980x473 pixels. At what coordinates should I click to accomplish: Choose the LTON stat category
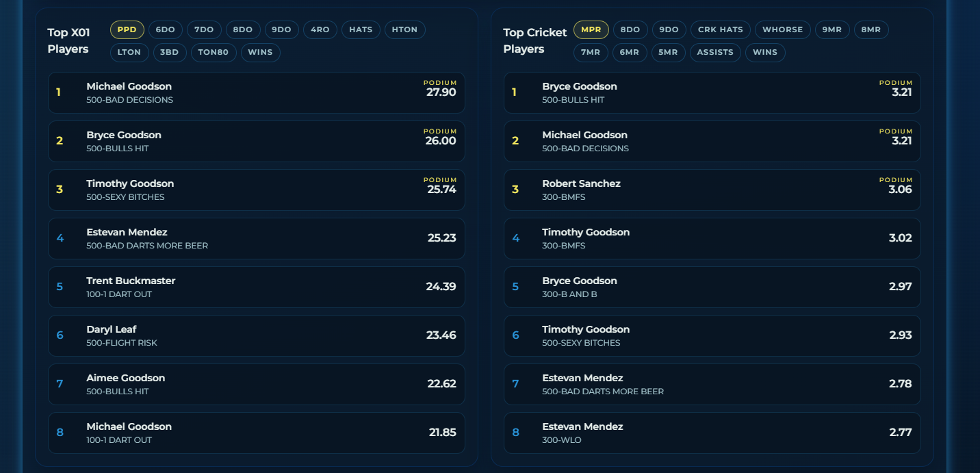[129, 52]
